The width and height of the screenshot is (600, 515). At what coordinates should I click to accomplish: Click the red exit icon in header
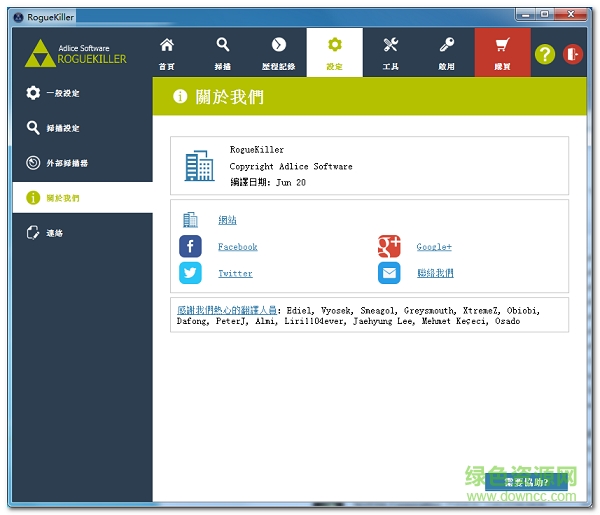[x=573, y=55]
